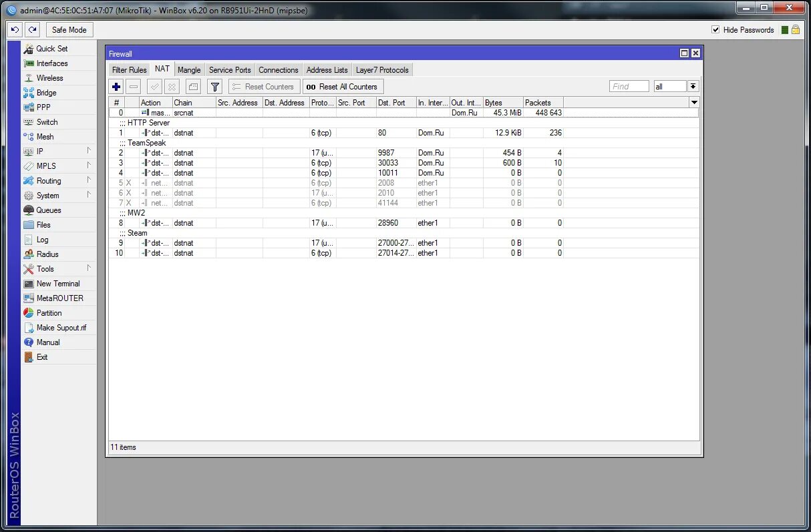Viewport: 811px width, 532px height.
Task: Switch to the Mangle tab
Action: [x=189, y=70]
